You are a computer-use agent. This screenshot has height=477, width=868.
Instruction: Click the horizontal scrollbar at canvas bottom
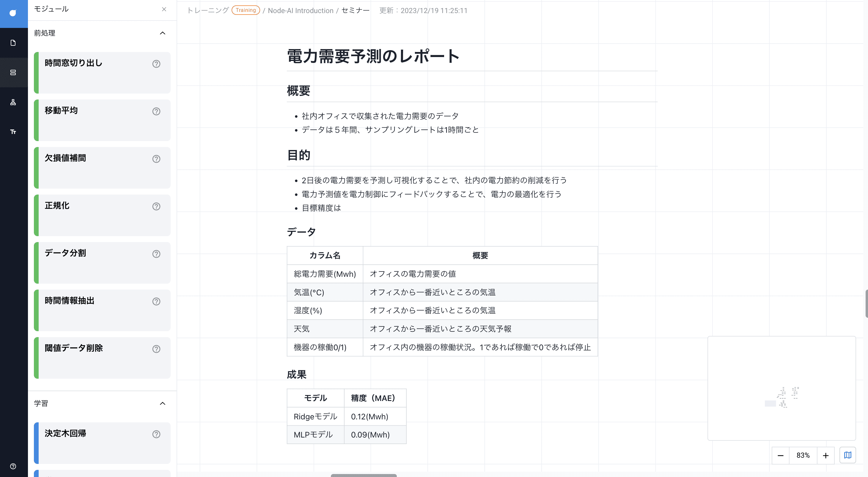click(364, 475)
